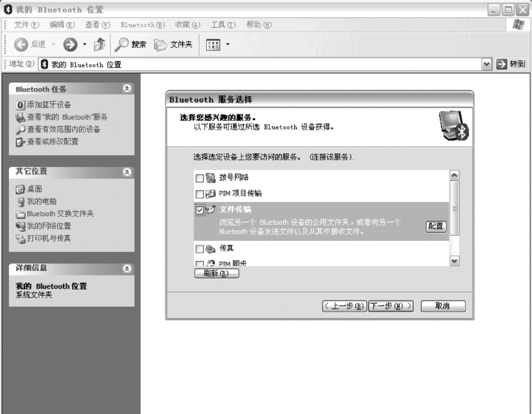Open the Bluetooth menu
Image resolution: width=532 pixels, height=414 pixels.
click(143, 25)
